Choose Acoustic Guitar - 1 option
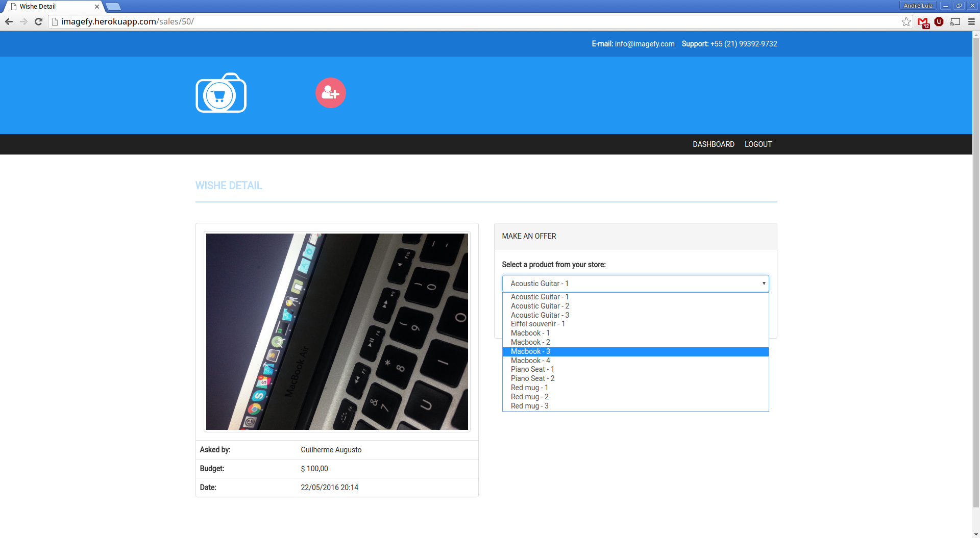 [635, 297]
